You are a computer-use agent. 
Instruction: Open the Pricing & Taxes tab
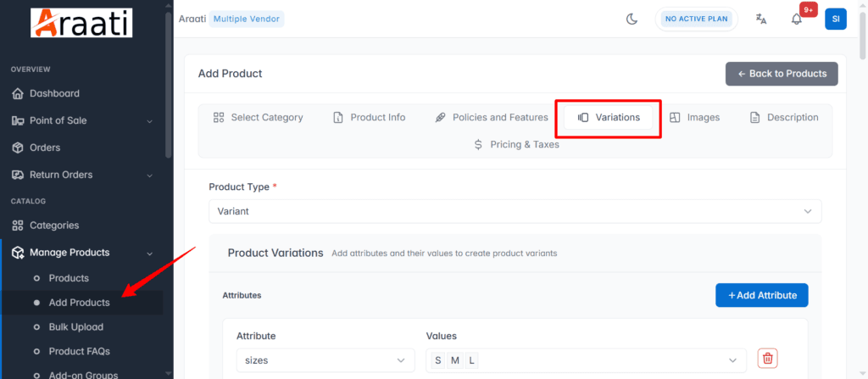click(x=516, y=145)
